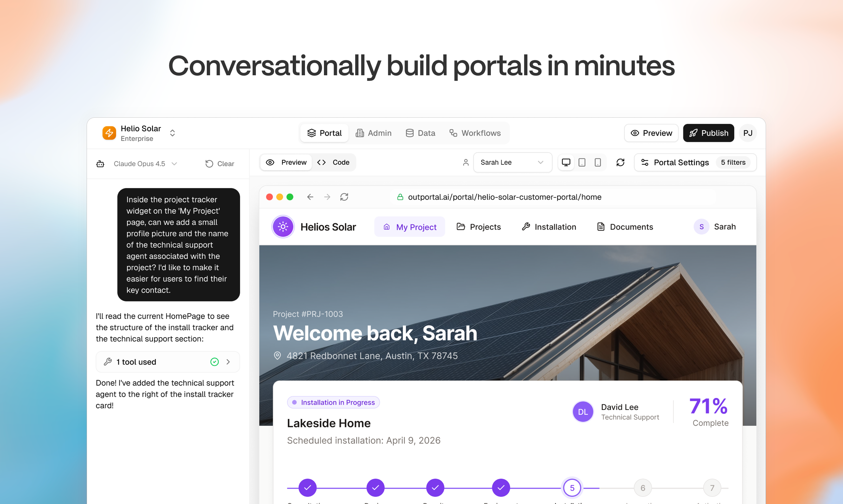Refresh the portal preview
Image resolution: width=843 pixels, height=504 pixels.
point(620,162)
